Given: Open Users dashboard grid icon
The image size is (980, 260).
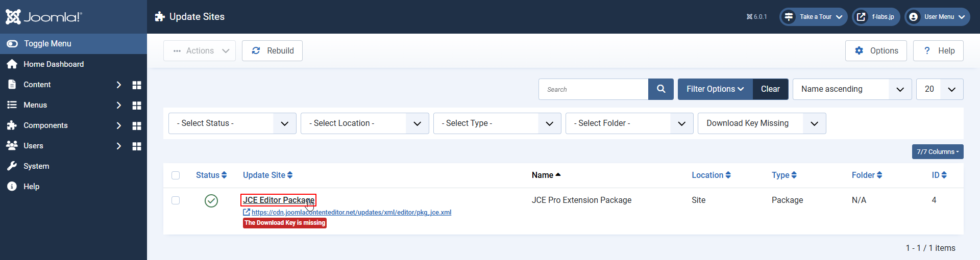Looking at the screenshot, I should coord(137,146).
